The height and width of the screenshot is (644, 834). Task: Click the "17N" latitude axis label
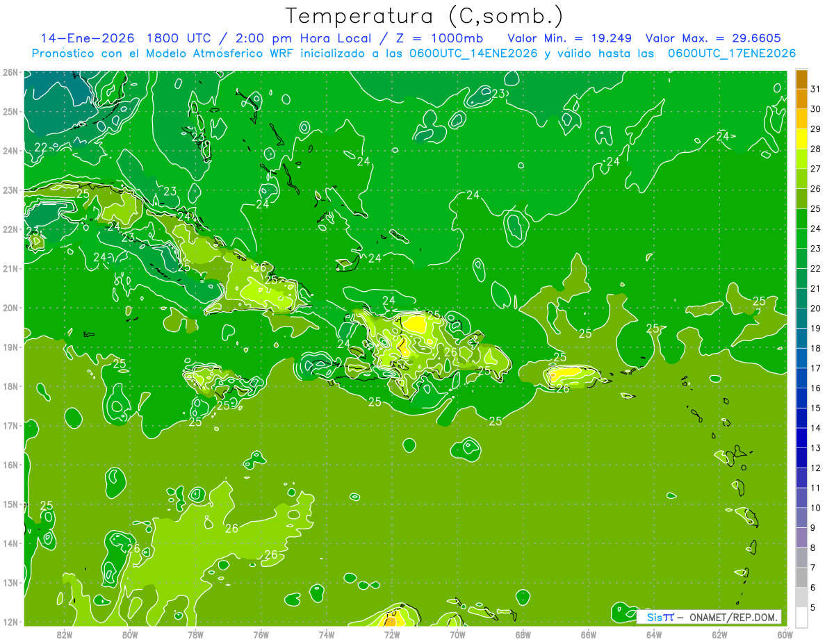[x=10, y=426]
